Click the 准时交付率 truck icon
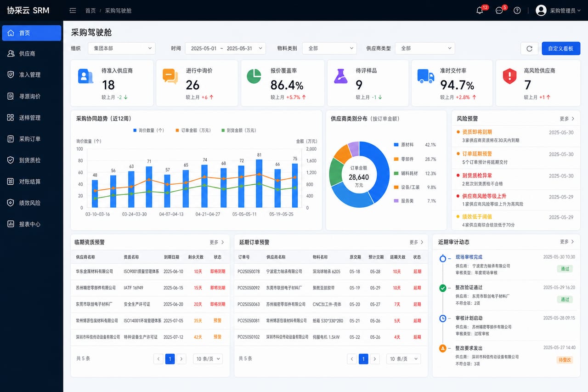The image size is (588, 392). pos(425,76)
